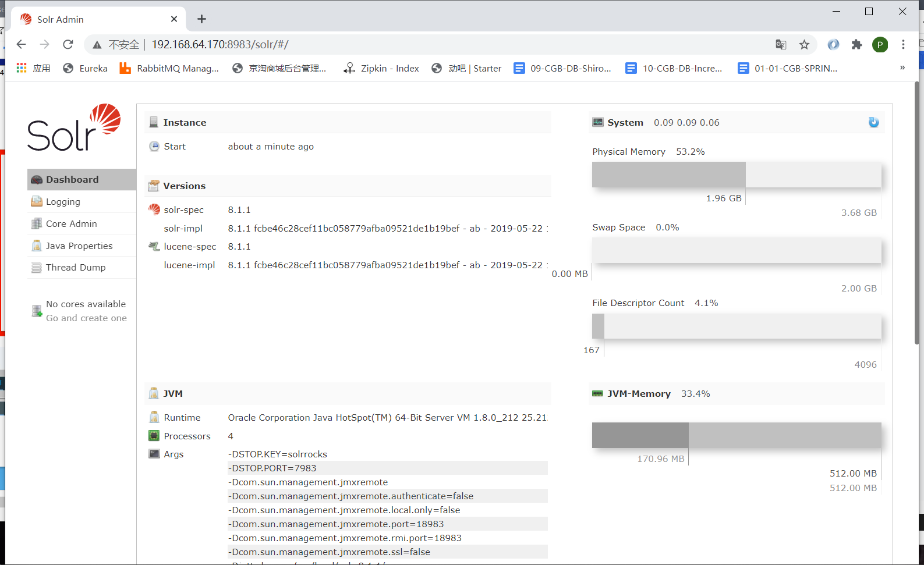Select the -DSTOP.PORT=7983 argument text
Screen dimensions: 924x565
[272, 468]
